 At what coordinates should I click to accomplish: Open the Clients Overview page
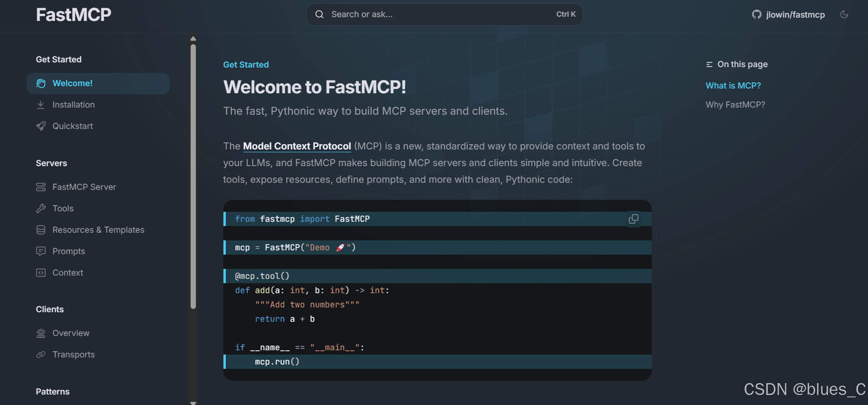[71, 333]
